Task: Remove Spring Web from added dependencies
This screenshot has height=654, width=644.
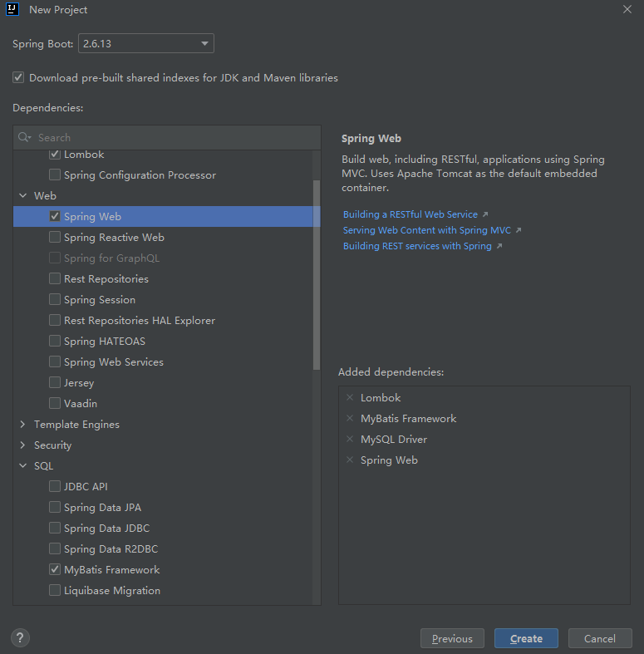Action: pyautogui.click(x=350, y=460)
